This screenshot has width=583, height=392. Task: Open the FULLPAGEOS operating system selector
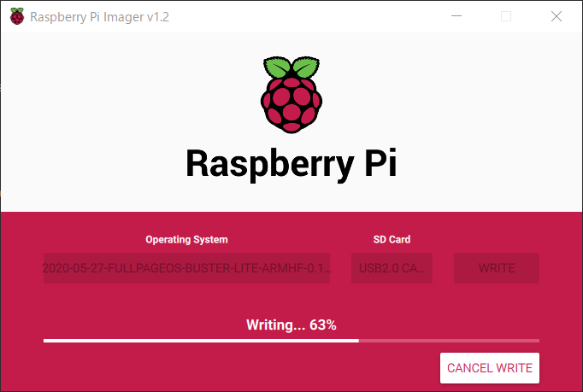[186, 268]
